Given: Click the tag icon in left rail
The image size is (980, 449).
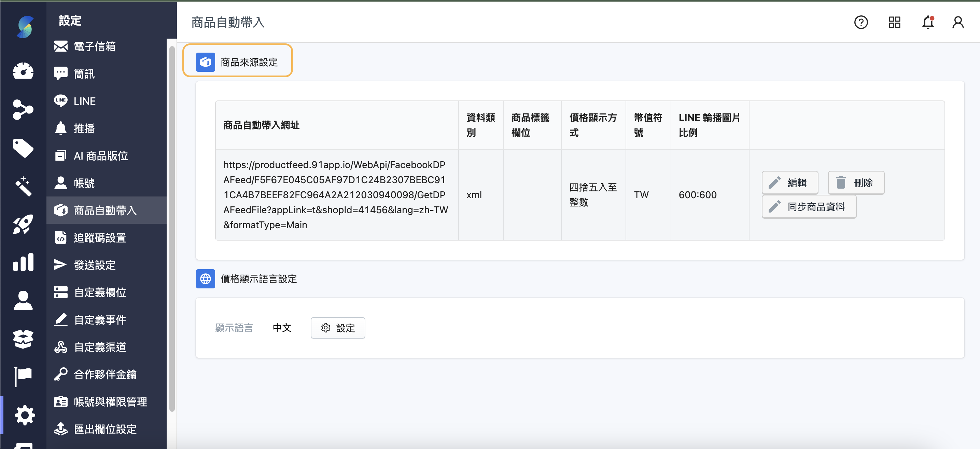Looking at the screenshot, I should pyautogui.click(x=23, y=148).
